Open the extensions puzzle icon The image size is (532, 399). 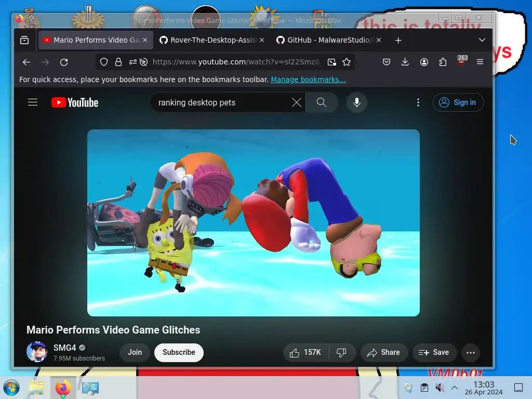pos(443,62)
